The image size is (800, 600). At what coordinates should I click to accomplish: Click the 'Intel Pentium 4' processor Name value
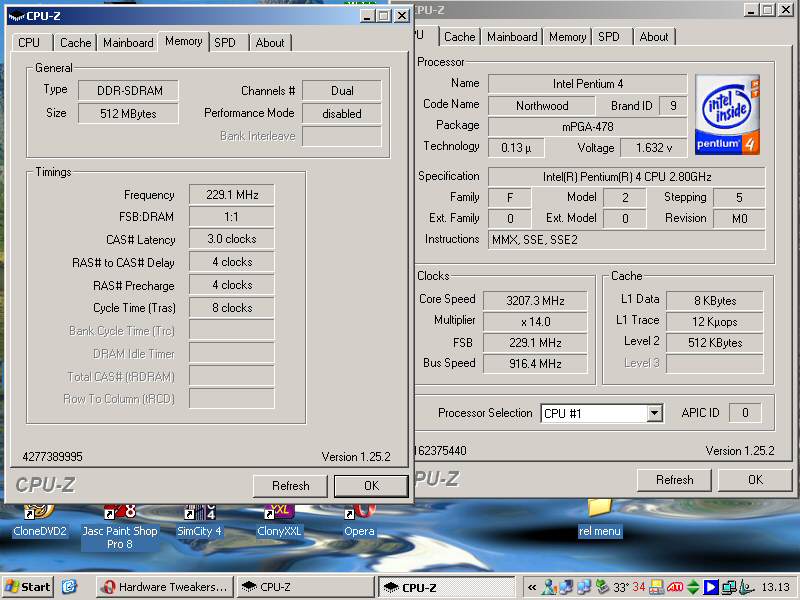click(x=588, y=84)
